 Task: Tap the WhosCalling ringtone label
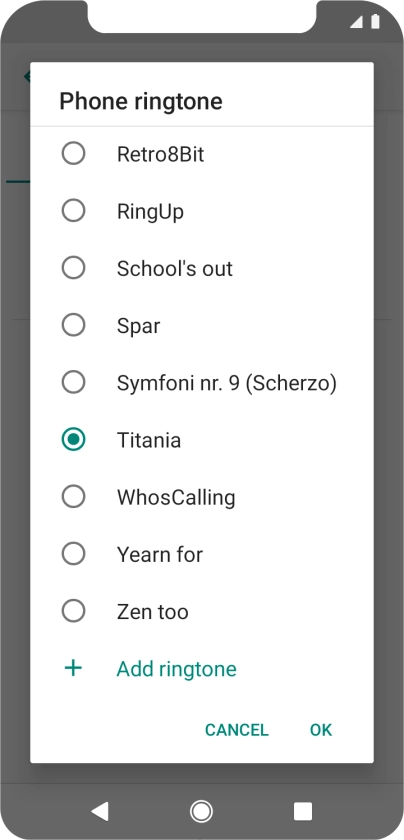(176, 498)
